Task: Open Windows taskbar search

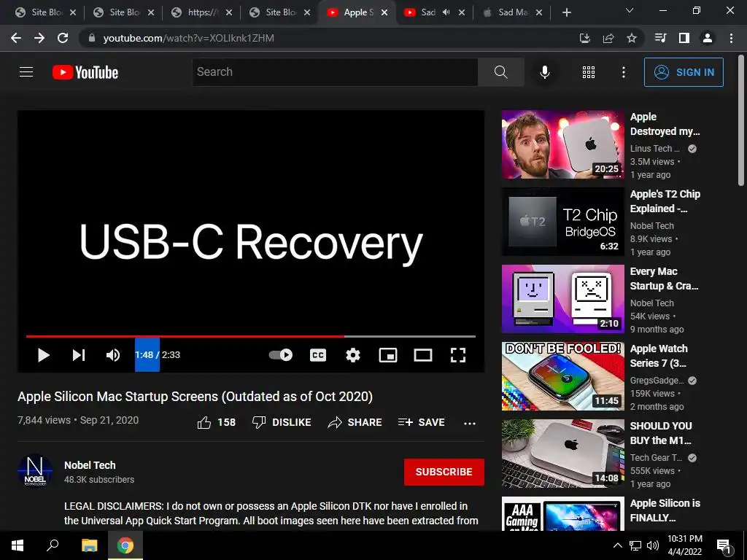Action: [53, 545]
